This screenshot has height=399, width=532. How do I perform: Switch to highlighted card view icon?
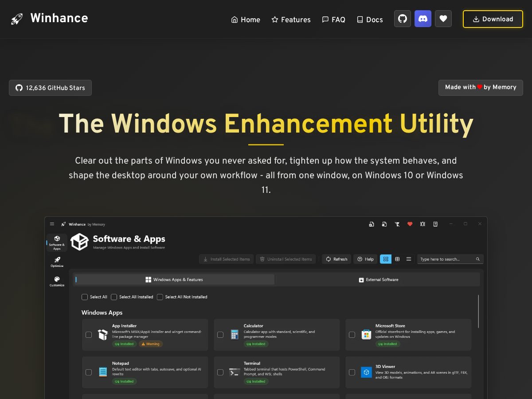(x=386, y=259)
